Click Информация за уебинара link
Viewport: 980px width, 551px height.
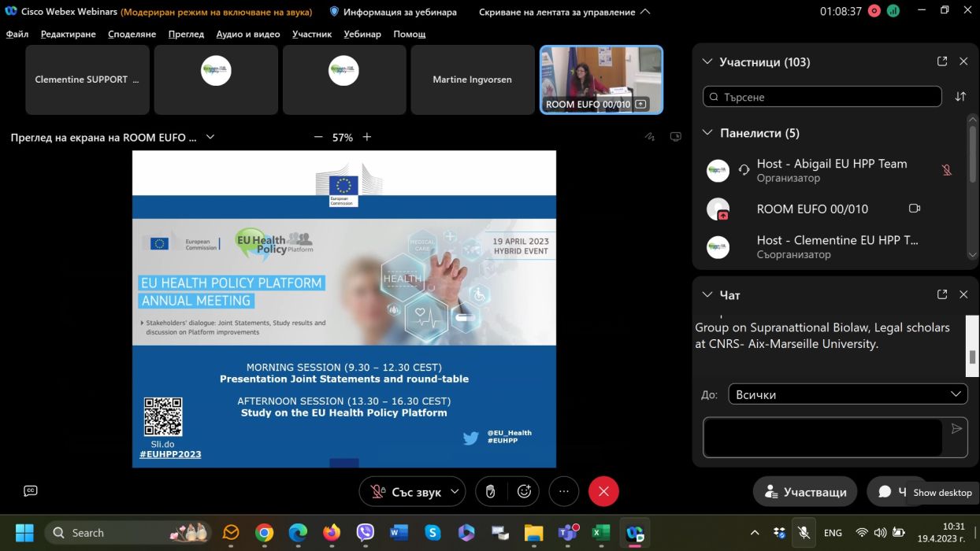tap(400, 12)
